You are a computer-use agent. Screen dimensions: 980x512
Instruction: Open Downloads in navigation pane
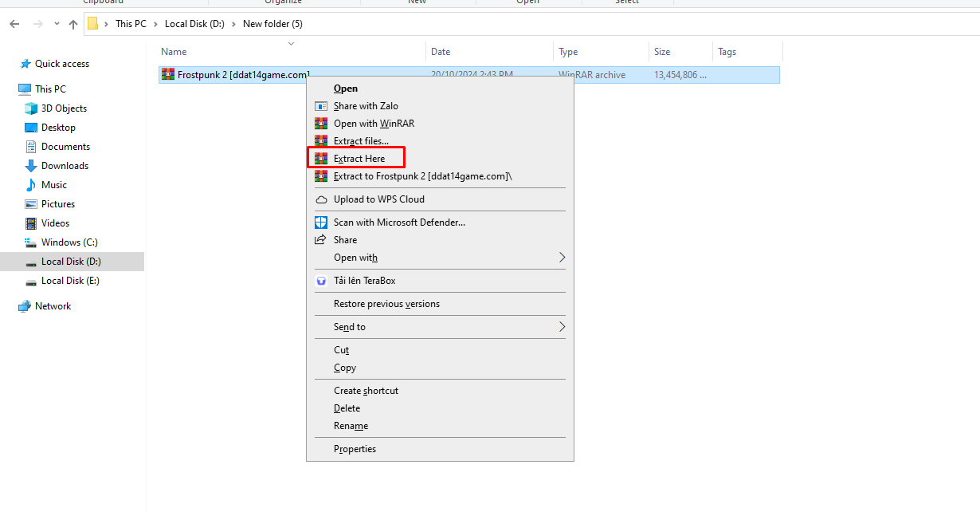tap(65, 166)
